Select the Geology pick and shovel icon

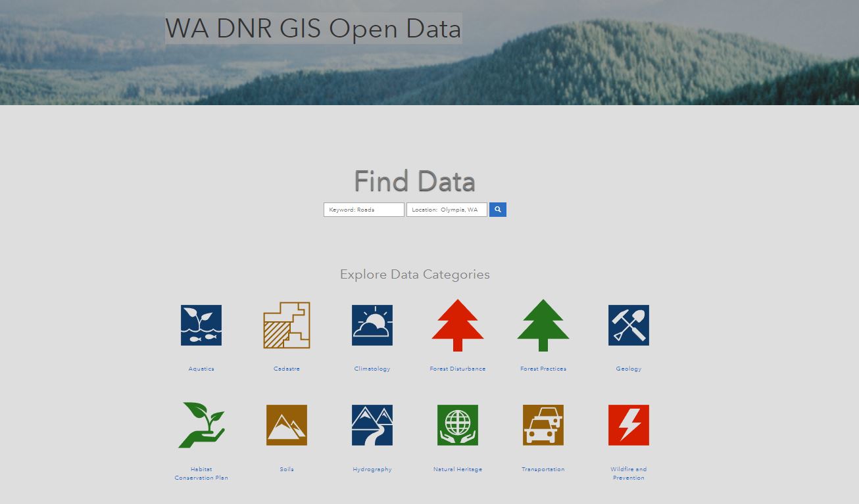629,325
